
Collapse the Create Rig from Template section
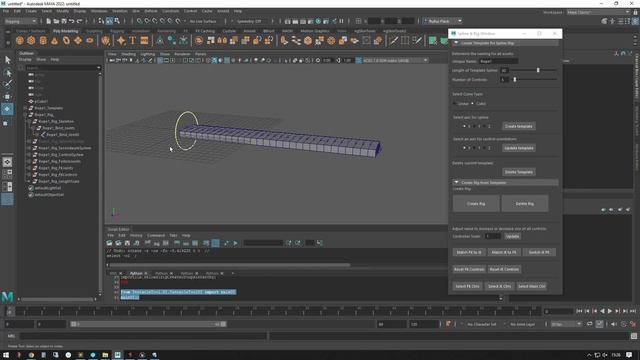(456, 182)
